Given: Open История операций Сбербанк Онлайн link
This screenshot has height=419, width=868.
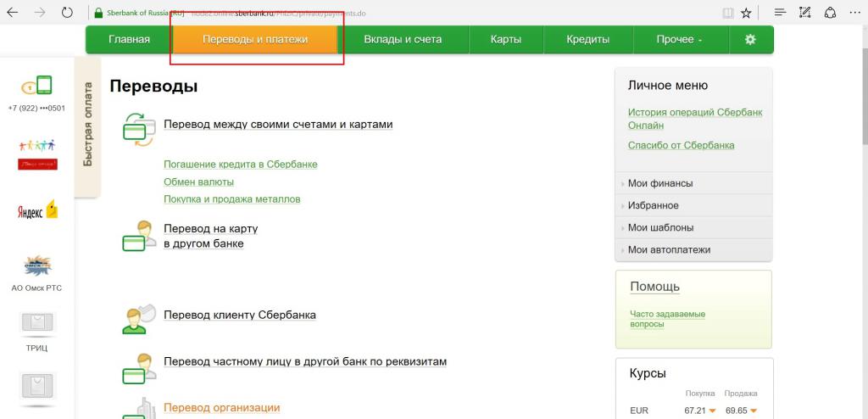Looking at the screenshot, I should pyautogui.click(x=695, y=119).
